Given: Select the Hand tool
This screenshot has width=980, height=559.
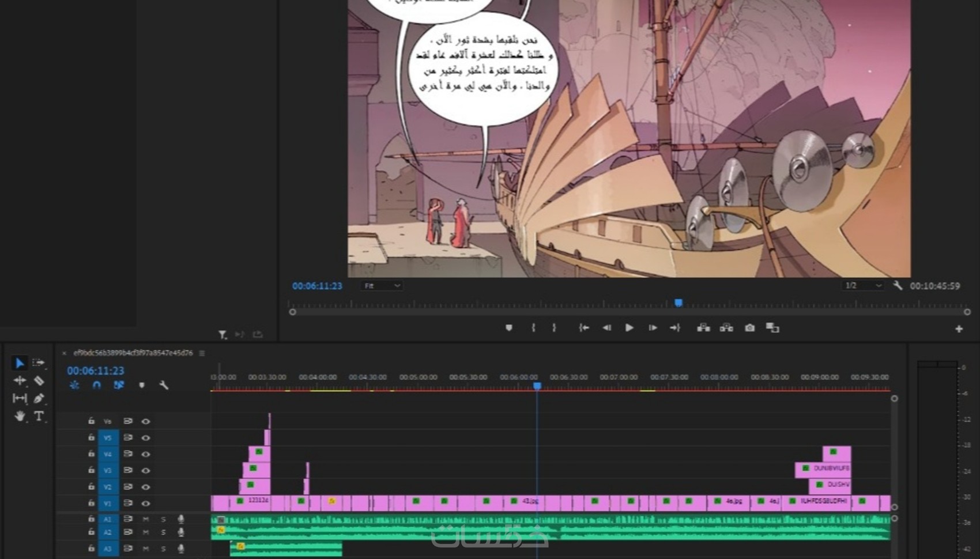Looking at the screenshot, I should click(x=20, y=416).
